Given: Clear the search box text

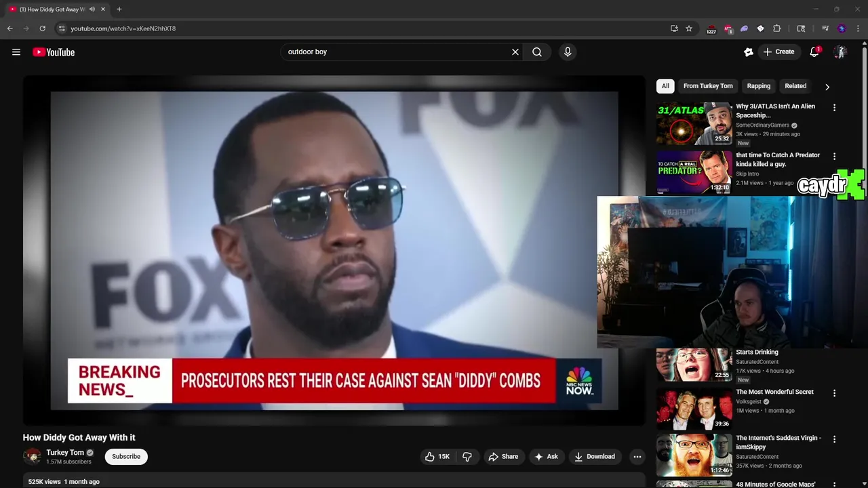Looking at the screenshot, I should coord(515,52).
